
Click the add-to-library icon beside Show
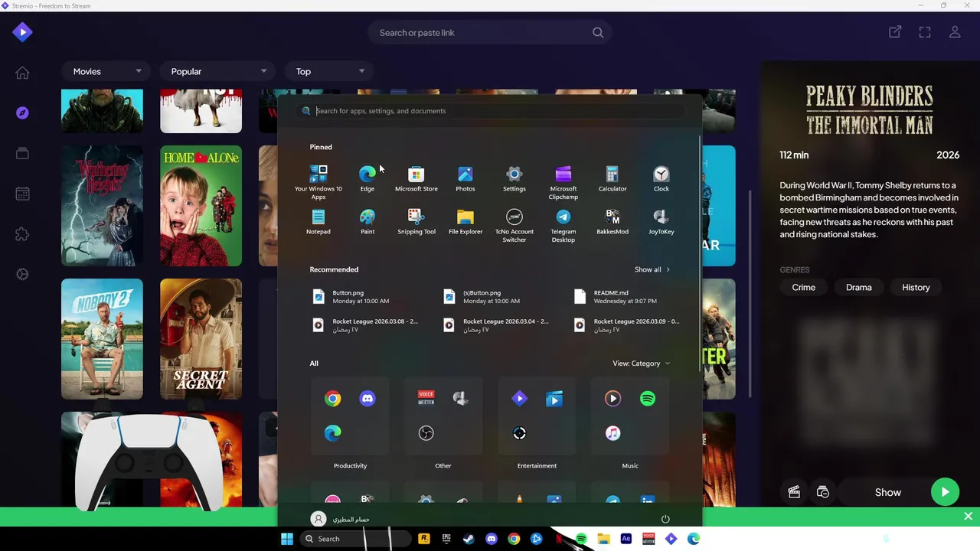(823, 492)
